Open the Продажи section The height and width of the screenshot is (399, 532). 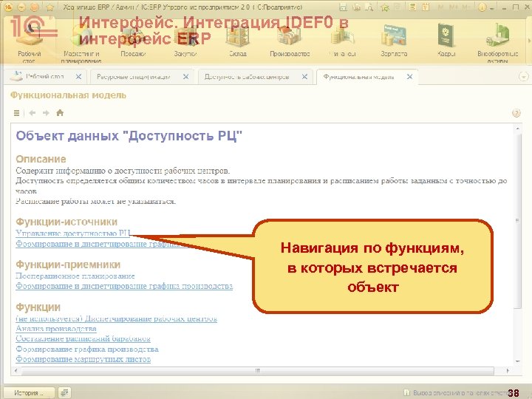coord(133,41)
